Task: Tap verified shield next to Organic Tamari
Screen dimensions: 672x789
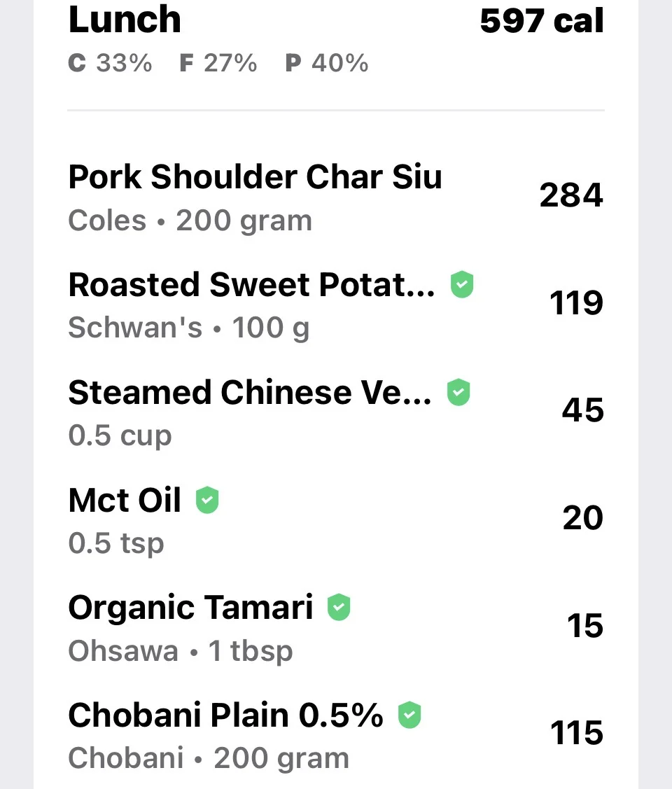Action: pos(339,608)
